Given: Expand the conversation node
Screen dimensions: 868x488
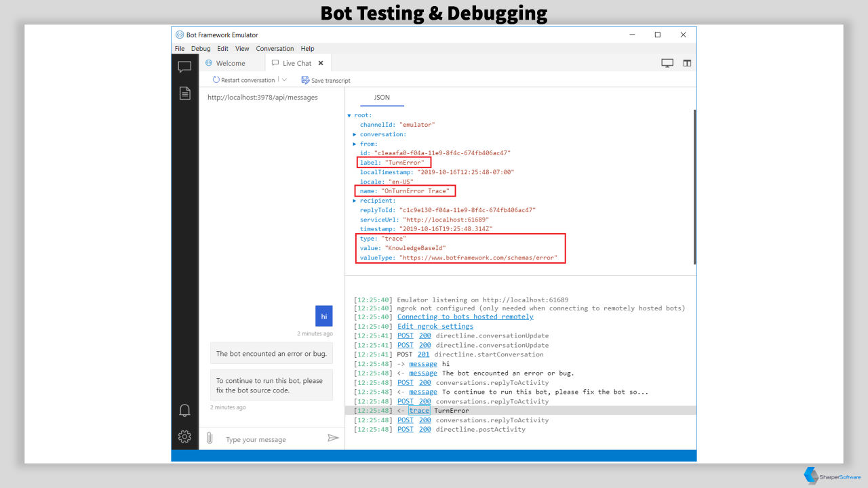Looking at the screenshot, I should [x=355, y=134].
